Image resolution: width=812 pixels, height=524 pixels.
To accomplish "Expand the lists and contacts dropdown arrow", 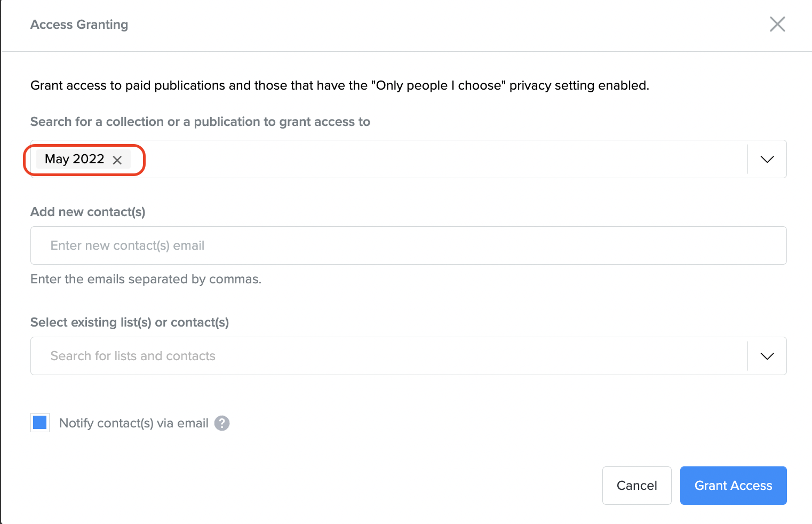I will click(767, 356).
